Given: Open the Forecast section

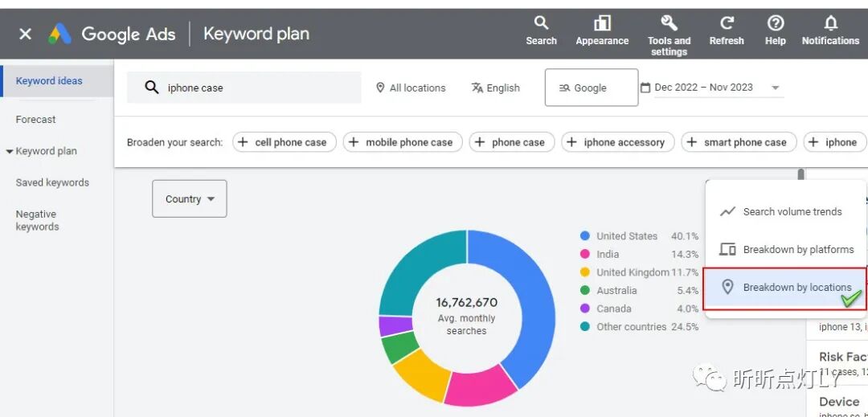Looking at the screenshot, I should click(35, 119).
